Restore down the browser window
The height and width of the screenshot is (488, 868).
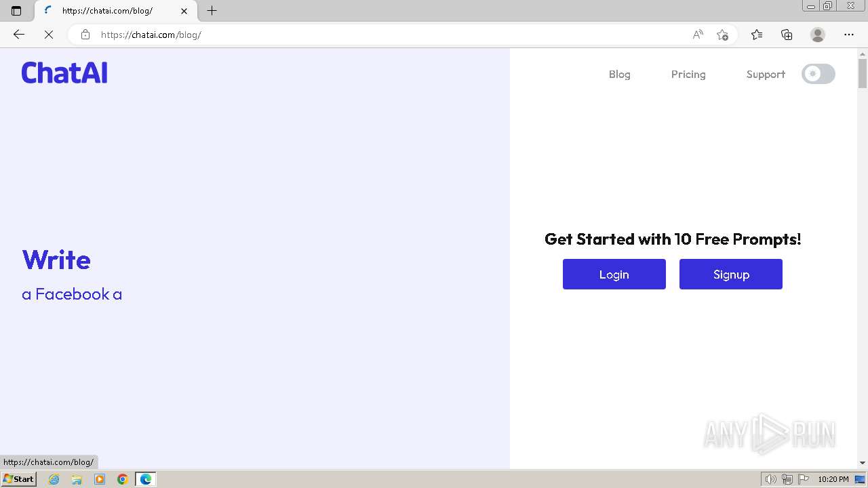pyautogui.click(x=827, y=5)
